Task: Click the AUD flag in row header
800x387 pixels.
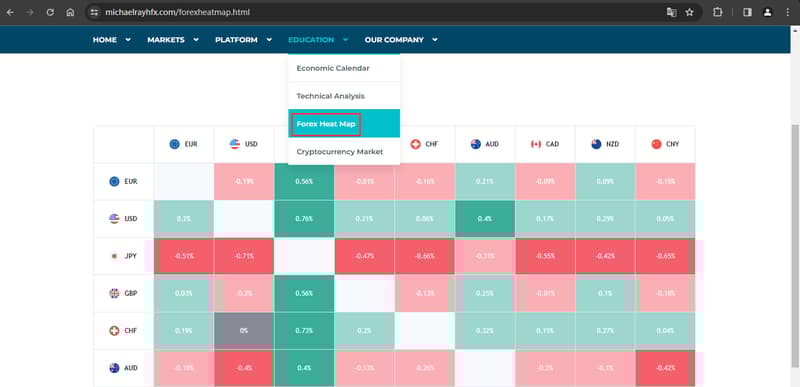Action: (x=114, y=368)
